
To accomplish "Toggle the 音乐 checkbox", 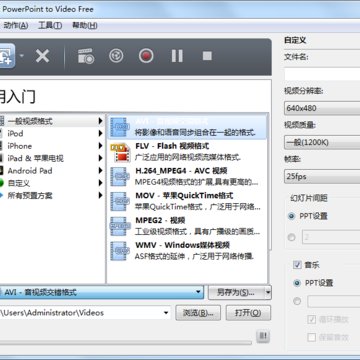I will coord(297,265).
